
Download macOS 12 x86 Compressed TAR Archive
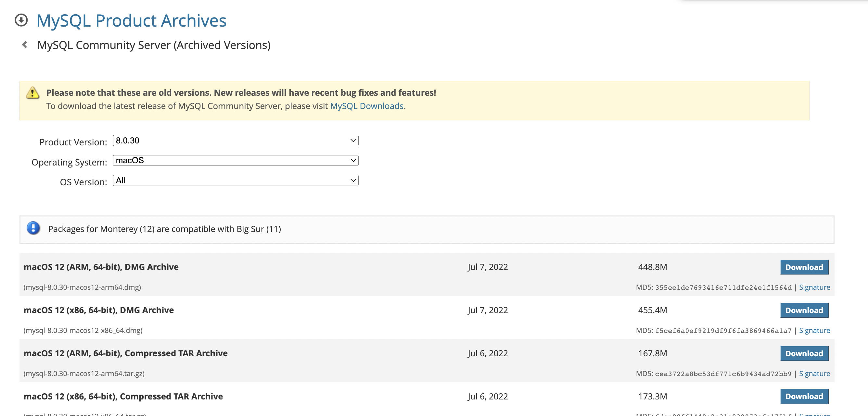[804, 397]
